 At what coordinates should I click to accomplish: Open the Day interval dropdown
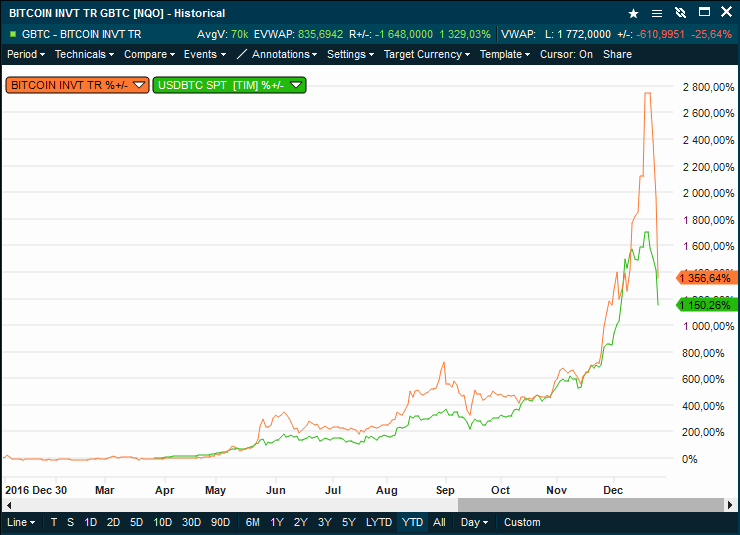pos(474,522)
